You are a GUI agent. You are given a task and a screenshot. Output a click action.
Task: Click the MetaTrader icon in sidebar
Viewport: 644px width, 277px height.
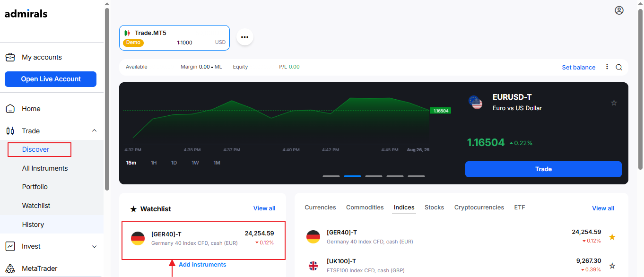tap(10, 268)
